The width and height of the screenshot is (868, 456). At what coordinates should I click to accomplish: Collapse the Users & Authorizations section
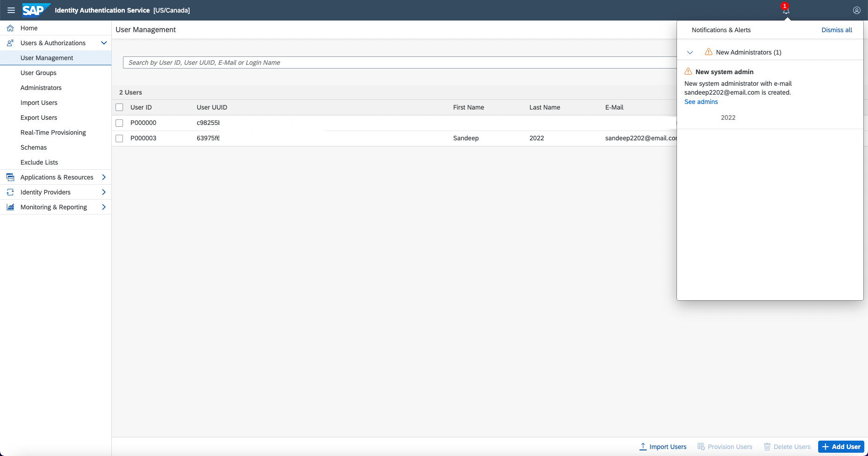[x=104, y=43]
